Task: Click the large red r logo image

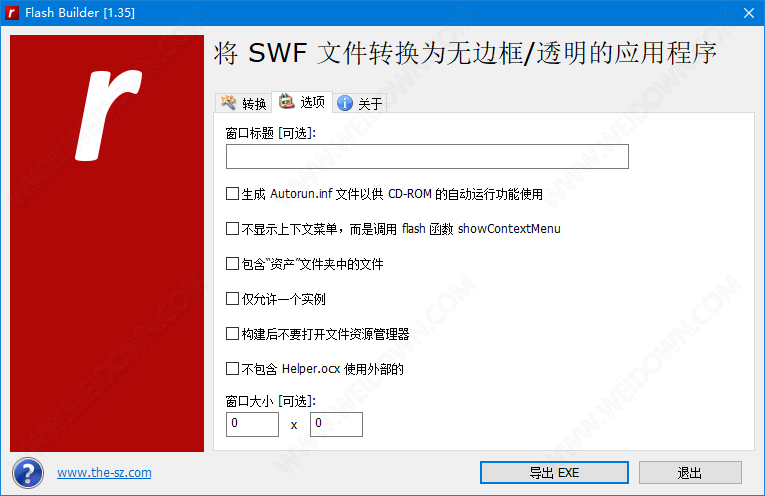Action: [107, 243]
